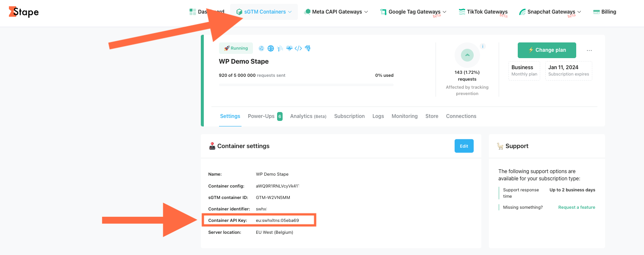Switch to the Power-Ups tab
This screenshot has width=644, height=255.
265,116
